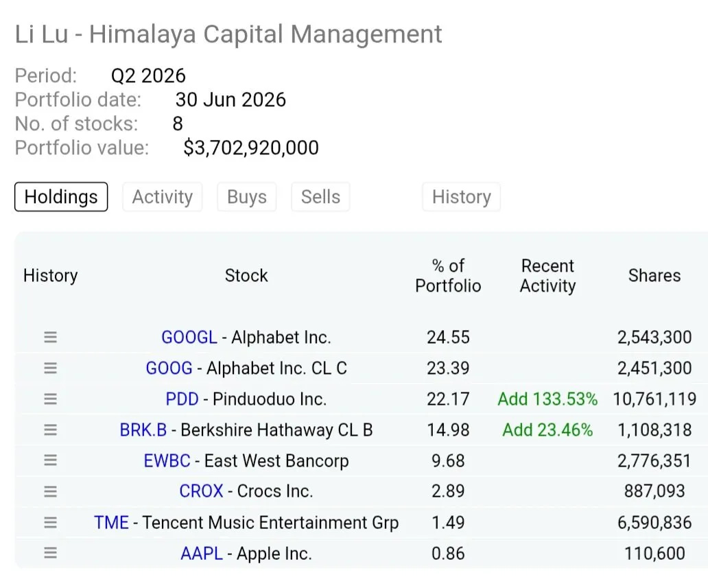This screenshot has height=588, width=708.
Task: Click the 887,093 shares value
Action: click(x=654, y=491)
